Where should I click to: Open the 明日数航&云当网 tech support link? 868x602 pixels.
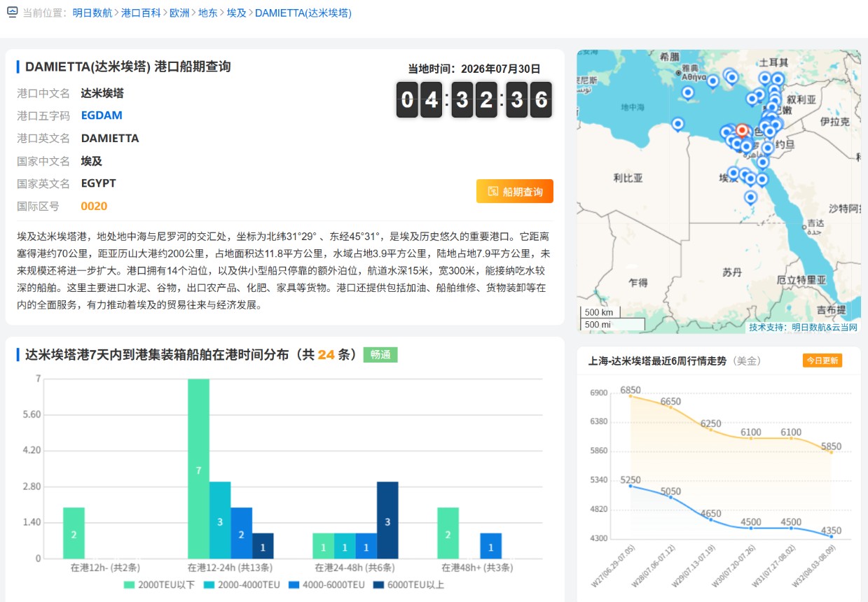point(825,327)
